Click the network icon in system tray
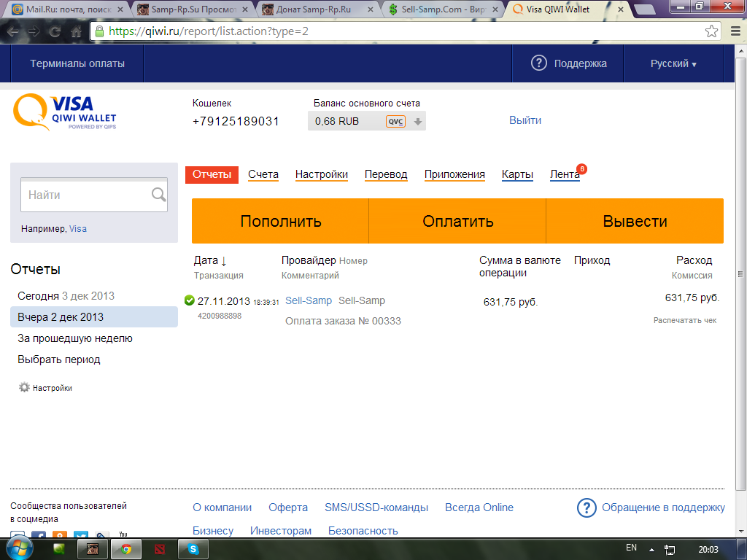This screenshot has width=747, height=560. [x=670, y=550]
